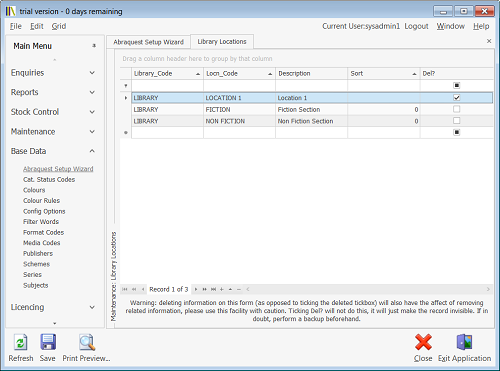Go to first record in navigator

(x=125, y=289)
